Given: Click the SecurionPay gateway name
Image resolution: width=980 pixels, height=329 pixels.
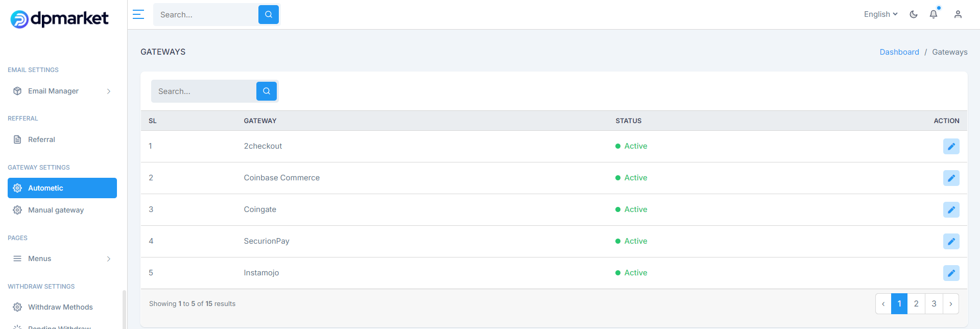Looking at the screenshot, I should [x=267, y=241].
